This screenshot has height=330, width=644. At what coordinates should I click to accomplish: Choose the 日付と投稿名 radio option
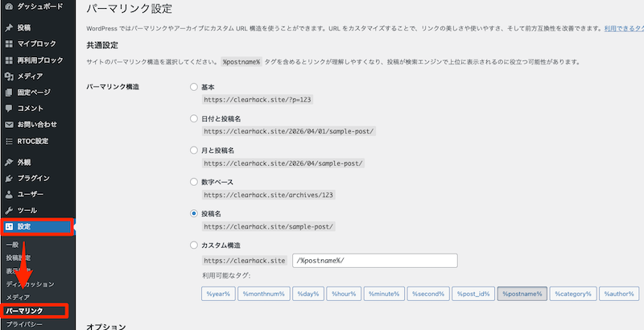(193, 118)
